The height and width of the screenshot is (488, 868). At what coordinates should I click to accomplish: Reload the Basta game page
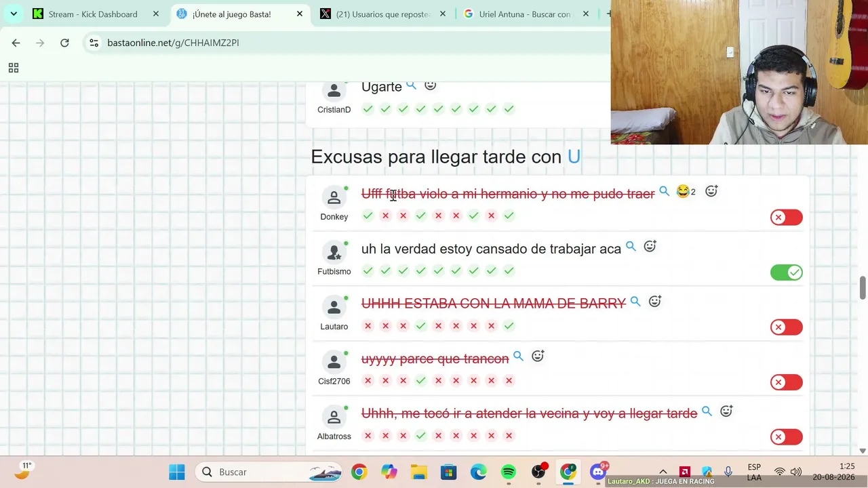[64, 43]
